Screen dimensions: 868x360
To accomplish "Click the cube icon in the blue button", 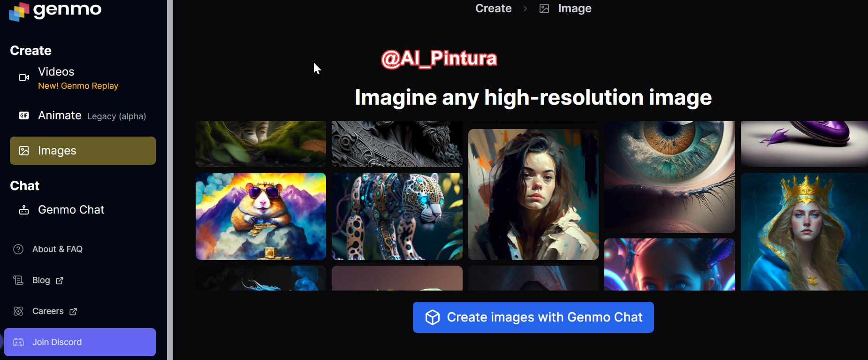I will click(432, 317).
